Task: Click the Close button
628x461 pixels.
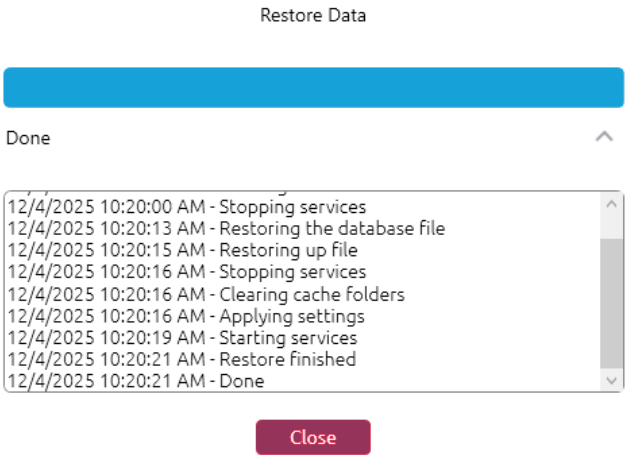Action: tap(312, 438)
